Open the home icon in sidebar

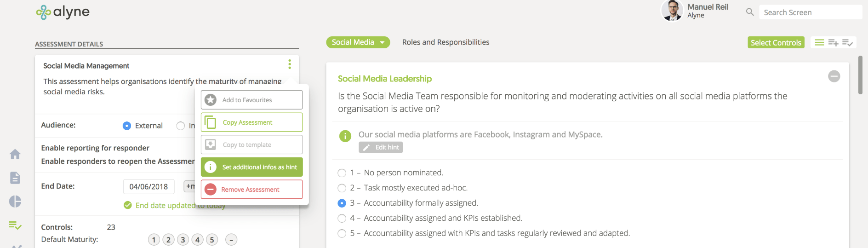point(15,154)
